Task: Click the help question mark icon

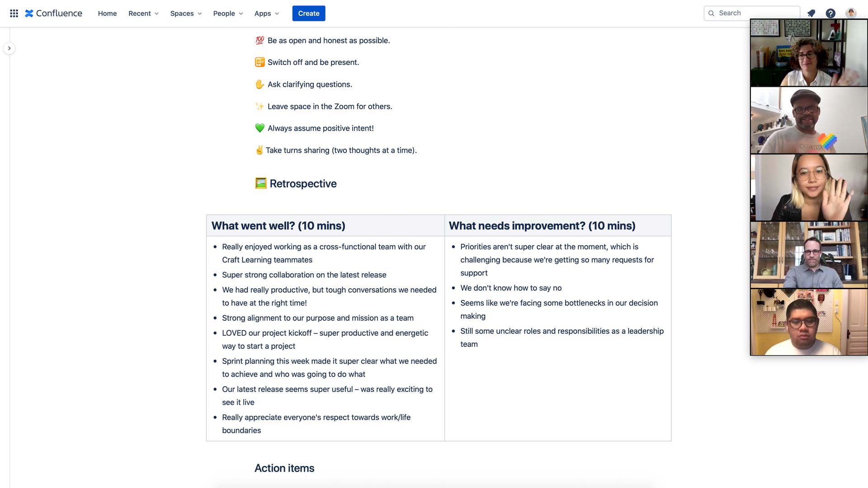Action: pos(831,13)
